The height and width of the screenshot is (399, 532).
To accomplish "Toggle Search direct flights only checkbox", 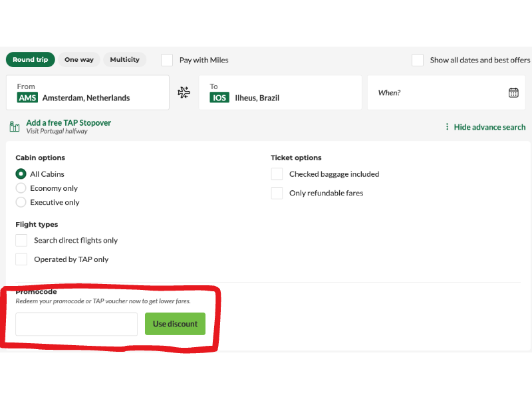I will [x=22, y=240].
